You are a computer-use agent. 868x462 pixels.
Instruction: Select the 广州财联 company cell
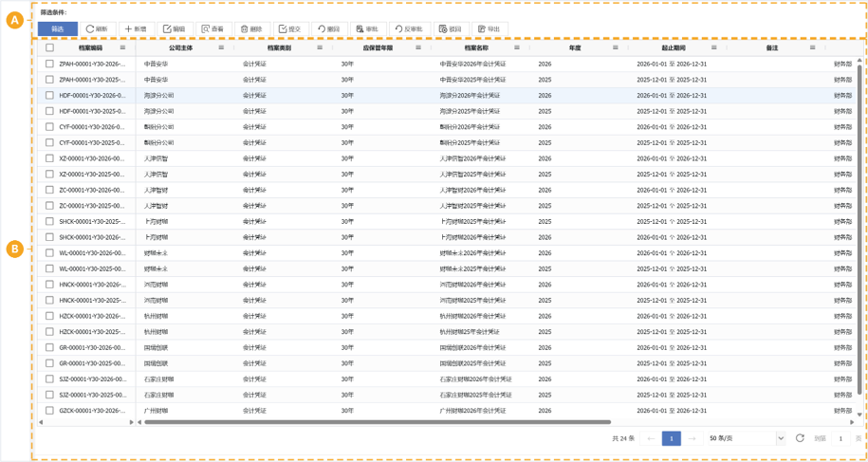coord(157,411)
